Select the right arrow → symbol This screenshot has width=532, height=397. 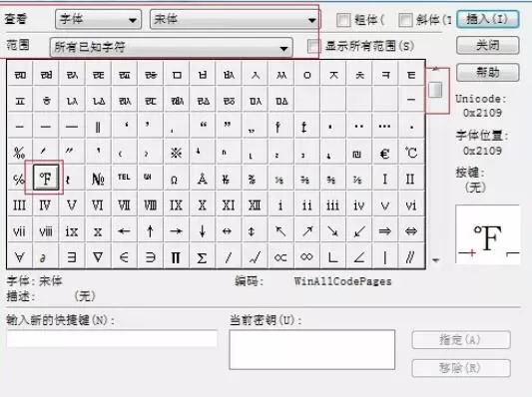click(x=176, y=230)
